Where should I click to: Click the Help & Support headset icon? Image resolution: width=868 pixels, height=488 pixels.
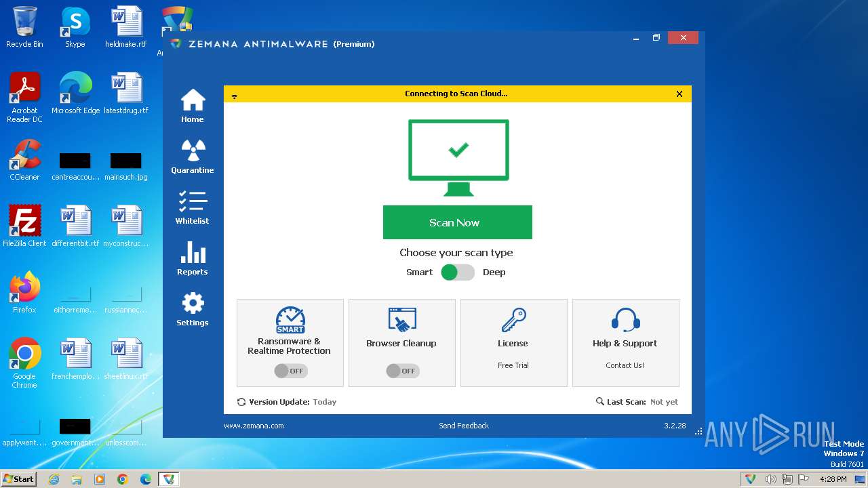(625, 320)
